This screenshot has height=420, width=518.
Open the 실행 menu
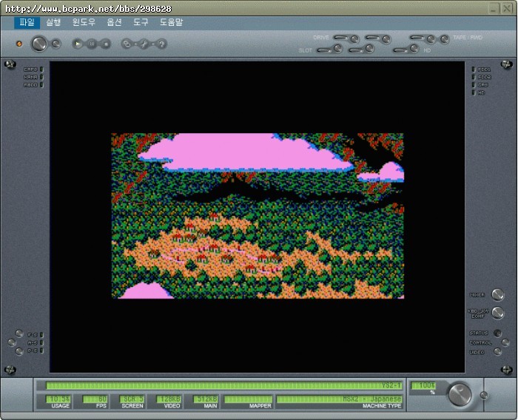pos(53,22)
